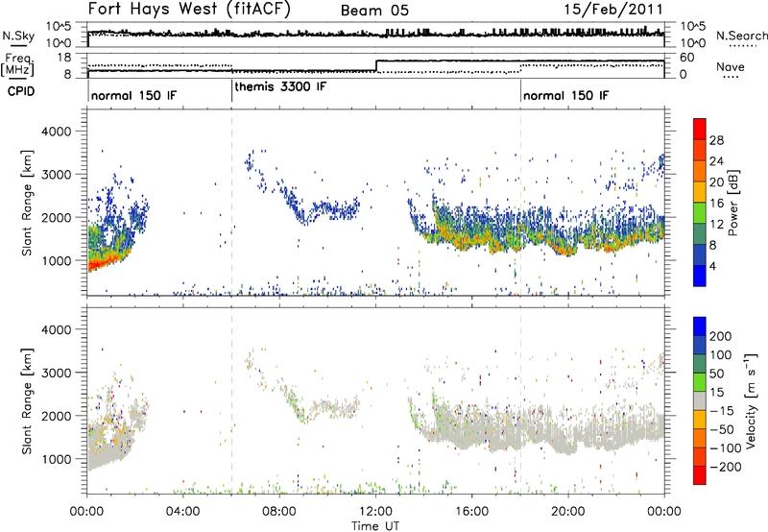The width and height of the screenshot is (768, 532).
Task: Select the "Freq. [MHz]" axis label
Action: point(18,64)
